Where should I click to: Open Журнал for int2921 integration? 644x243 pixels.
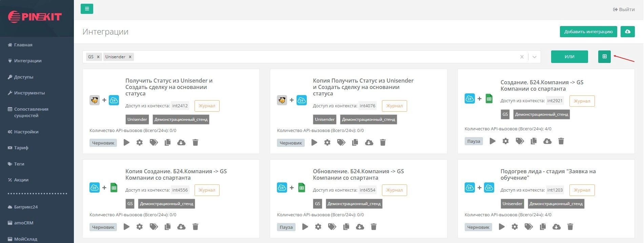click(x=582, y=101)
